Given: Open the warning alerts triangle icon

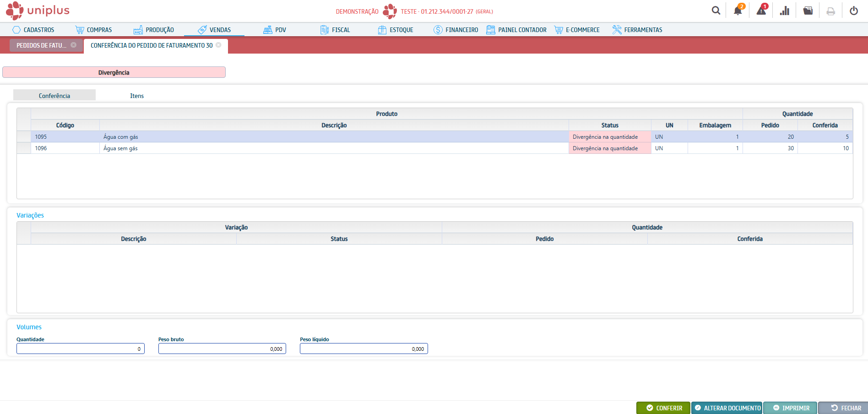Looking at the screenshot, I should click(x=761, y=11).
